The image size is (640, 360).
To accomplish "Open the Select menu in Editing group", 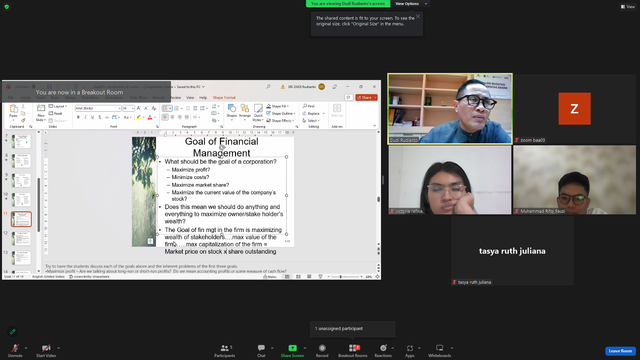I will tap(311, 121).
